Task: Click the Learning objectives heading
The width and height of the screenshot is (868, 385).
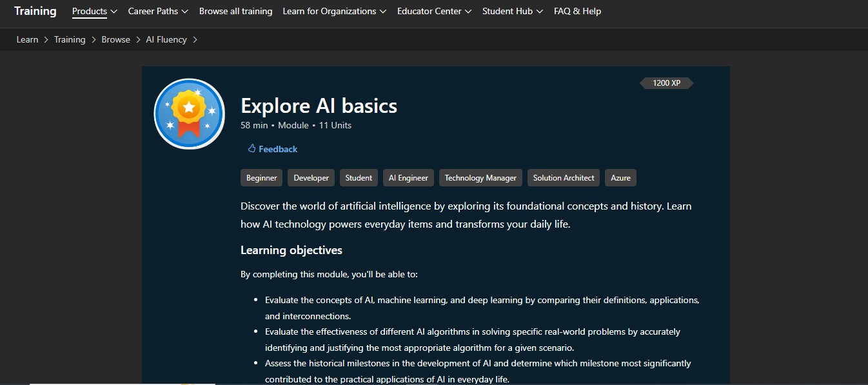Action: click(x=291, y=250)
